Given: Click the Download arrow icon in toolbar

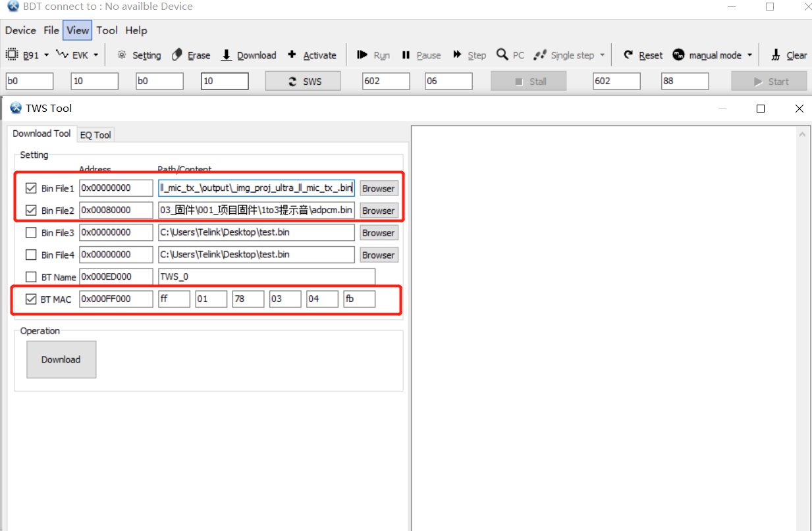Looking at the screenshot, I should point(227,55).
